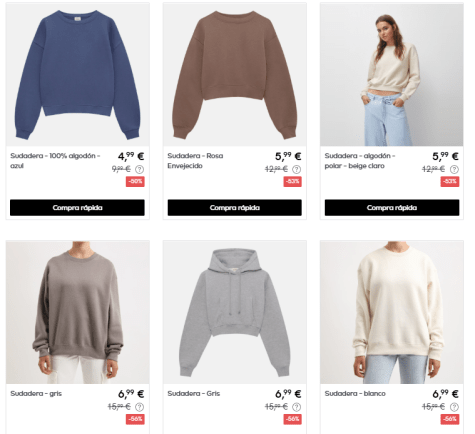Screen dimensions: 475x434
Task: Click the -50% discount badge
Action: (x=135, y=182)
